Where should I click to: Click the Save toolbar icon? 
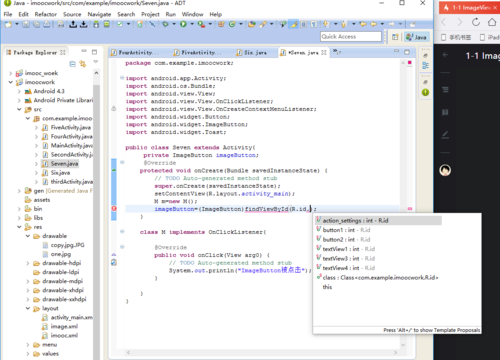26,24
